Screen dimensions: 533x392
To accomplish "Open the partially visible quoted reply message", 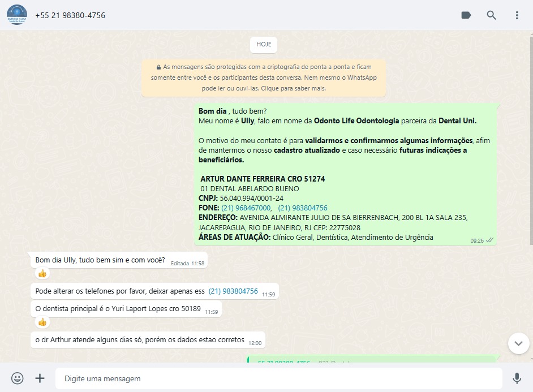I will [372, 359].
